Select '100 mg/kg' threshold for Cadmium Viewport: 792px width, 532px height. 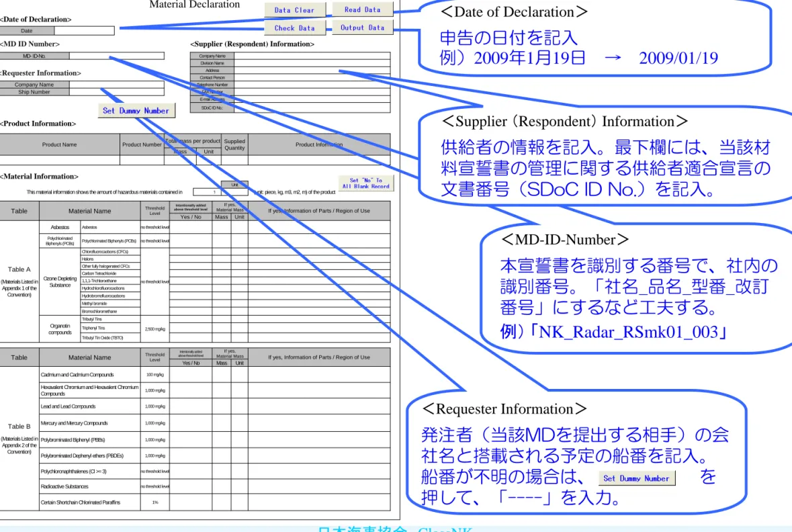click(x=155, y=374)
